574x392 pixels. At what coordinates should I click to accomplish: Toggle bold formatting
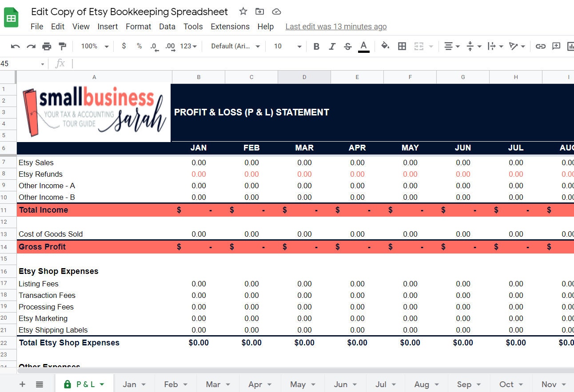tap(316, 46)
